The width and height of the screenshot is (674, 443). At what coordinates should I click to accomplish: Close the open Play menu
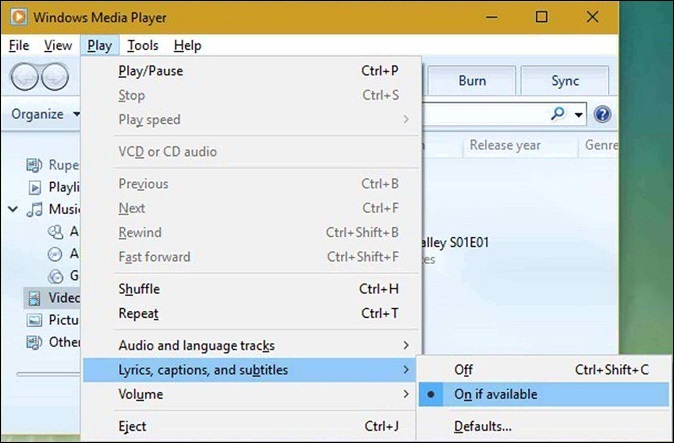click(x=100, y=46)
